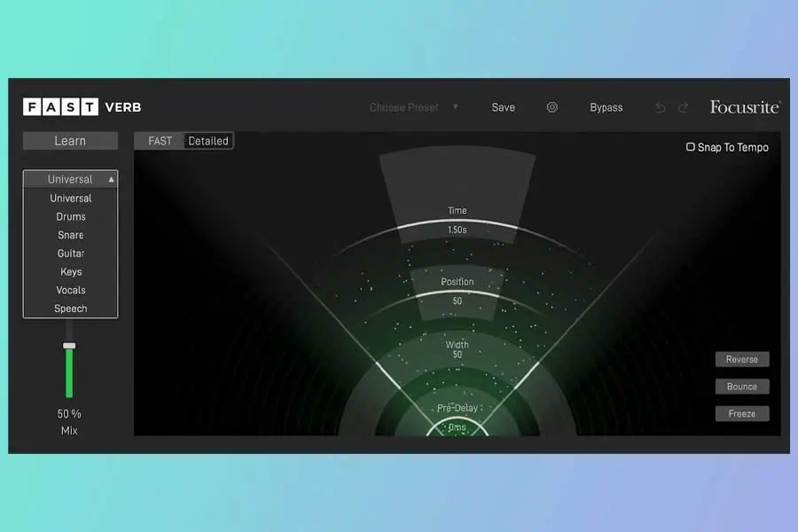Click the Position value 50
This screenshot has width=798, height=532.
[x=457, y=301]
